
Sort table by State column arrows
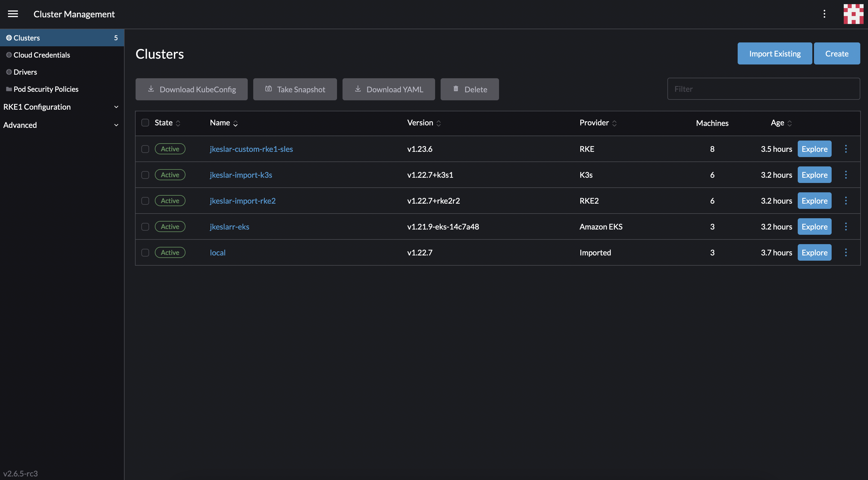click(x=178, y=123)
